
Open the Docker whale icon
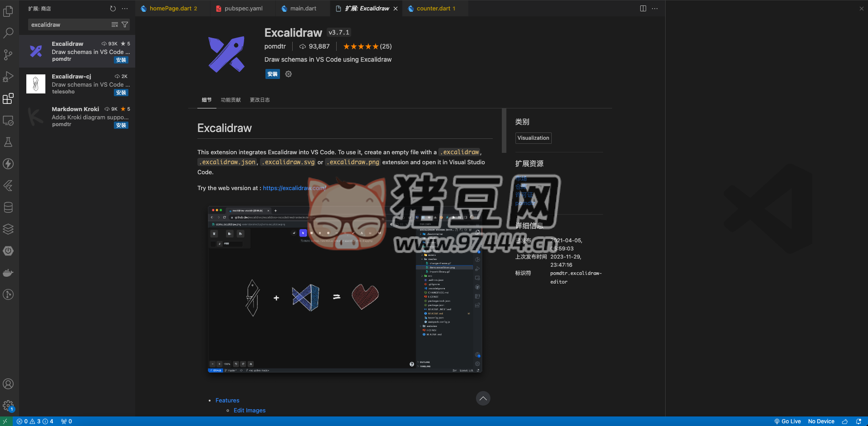[8, 273]
